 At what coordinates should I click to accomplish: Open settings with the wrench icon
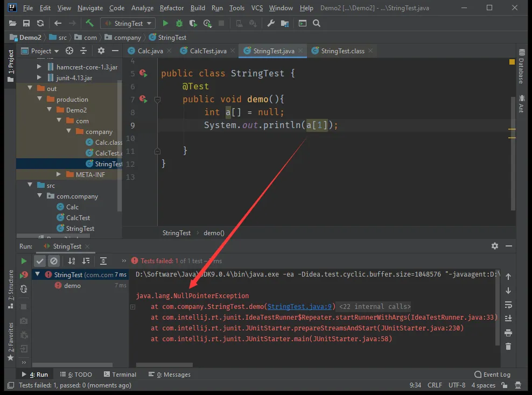coord(271,23)
